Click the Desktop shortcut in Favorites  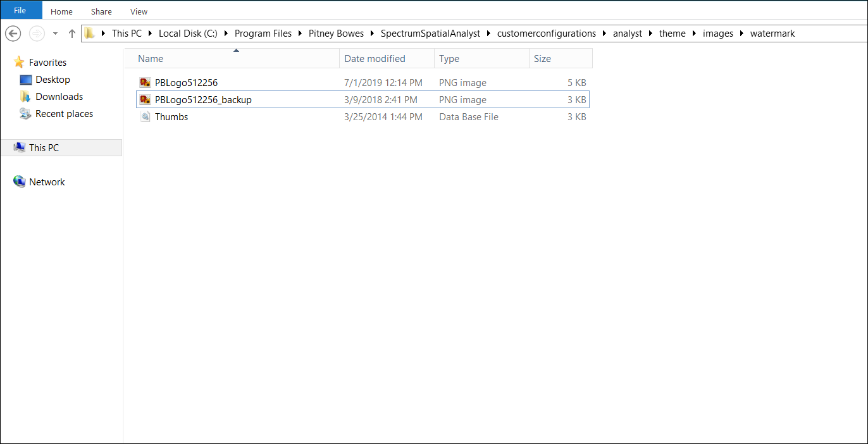[x=53, y=79]
